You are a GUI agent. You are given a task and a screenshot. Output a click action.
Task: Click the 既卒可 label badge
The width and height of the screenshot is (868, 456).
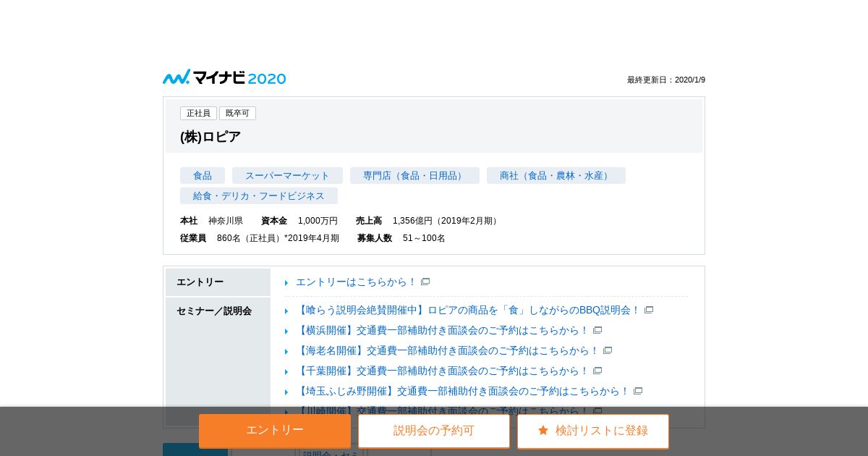point(237,113)
